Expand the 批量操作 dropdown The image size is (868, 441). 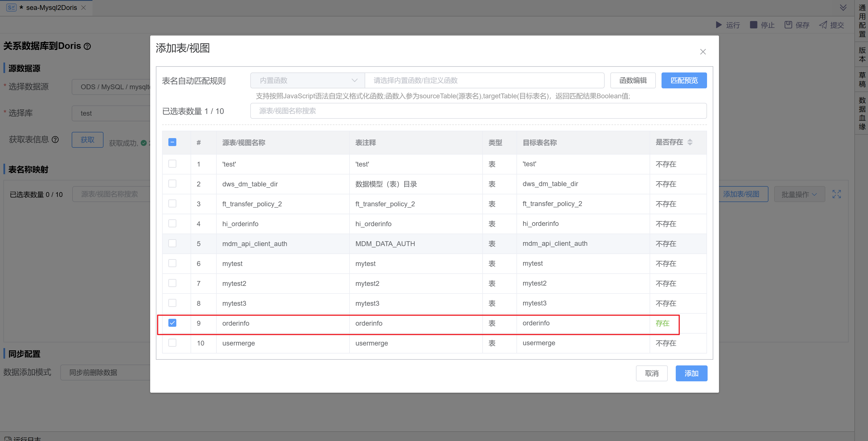click(799, 194)
